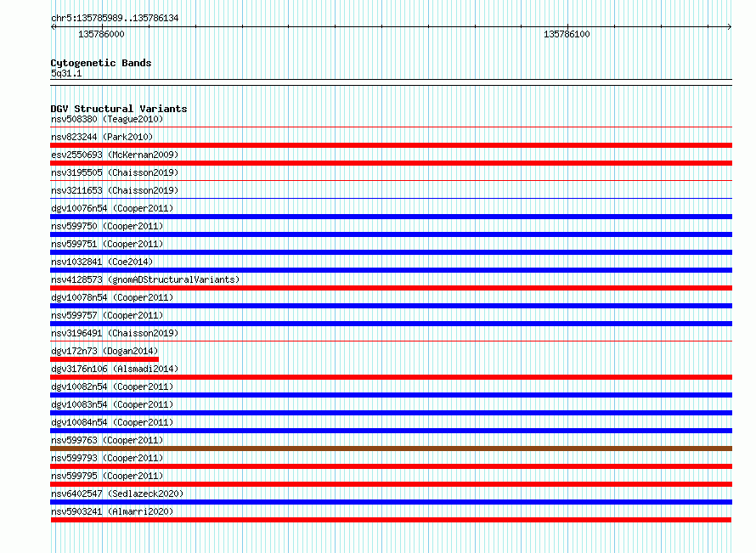756x553 pixels.
Task: Select nsv599763 (Cooper2011) label
Action: [x=107, y=440]
